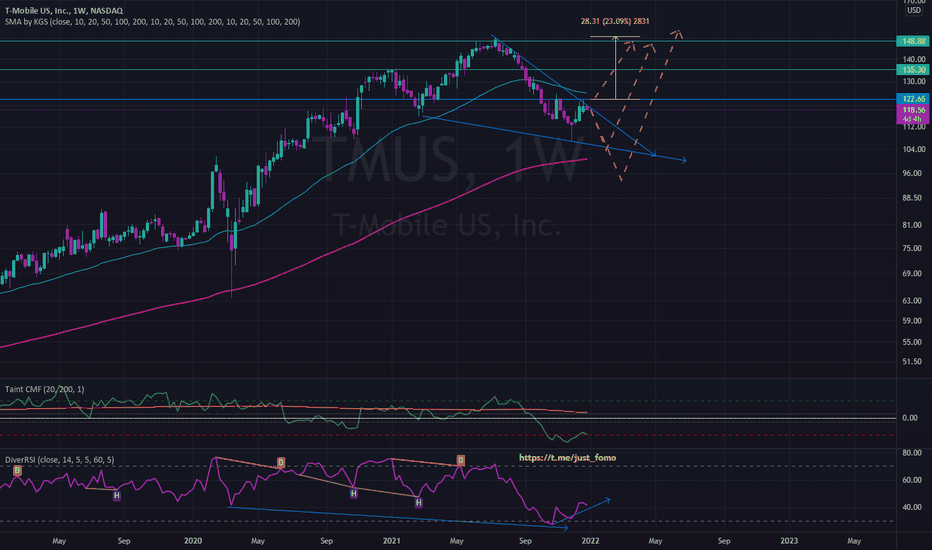Screen dimensions: 932x550
Task: Click the 75.00 price axis value
Action: (912, 249)
